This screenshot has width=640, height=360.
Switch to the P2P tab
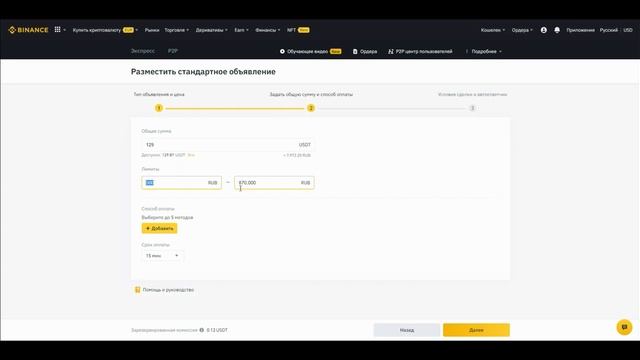[x=173, y=51]
